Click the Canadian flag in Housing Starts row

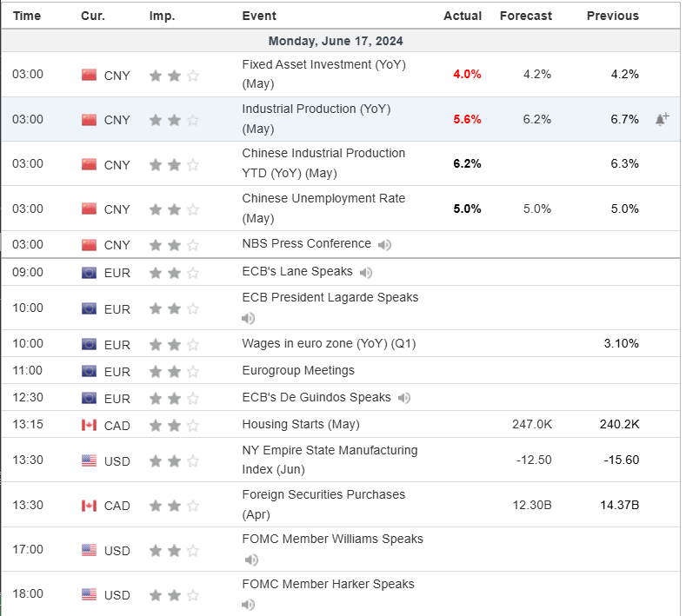89,425
